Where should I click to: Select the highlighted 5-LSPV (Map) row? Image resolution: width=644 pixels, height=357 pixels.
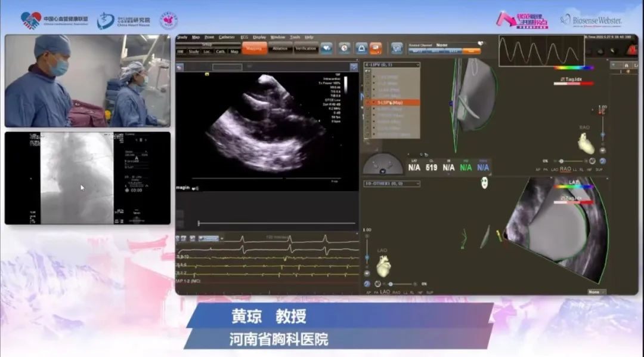point(392,103)
